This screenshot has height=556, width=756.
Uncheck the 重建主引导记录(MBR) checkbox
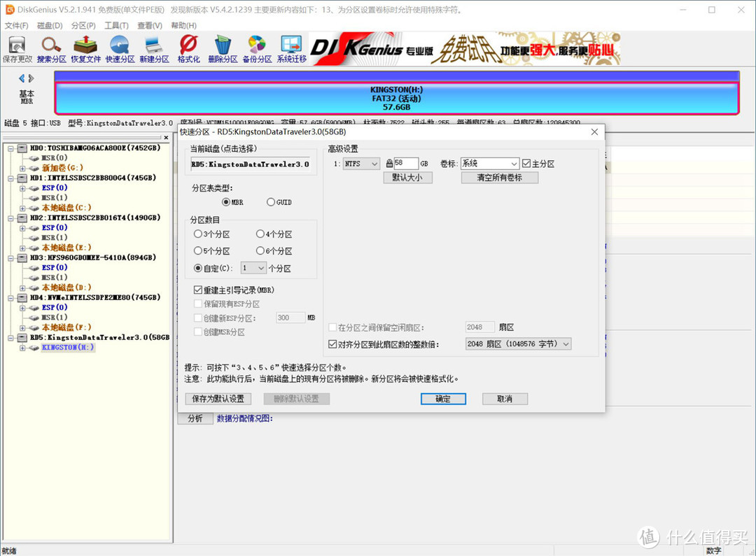199,290
